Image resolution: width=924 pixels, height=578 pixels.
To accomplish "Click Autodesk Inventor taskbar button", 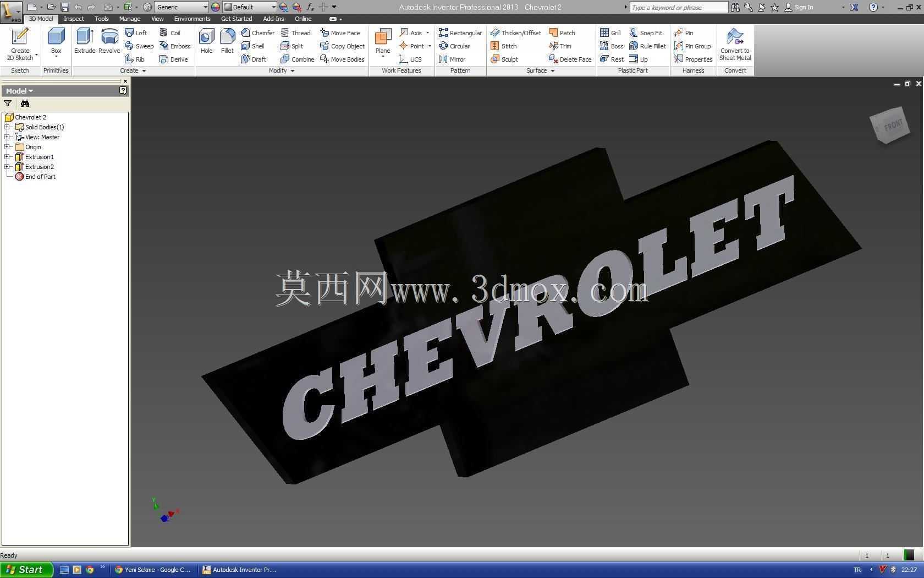I will (x=240, y=570).
